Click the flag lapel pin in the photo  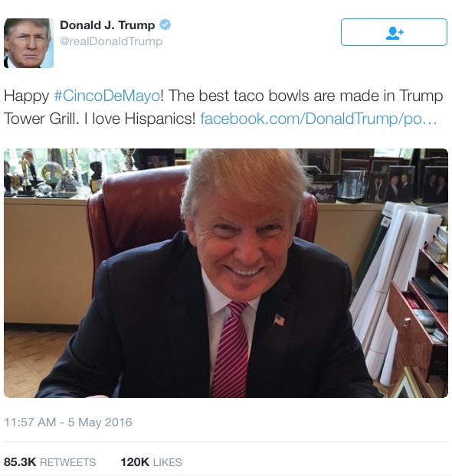click(x=279, y=320)
